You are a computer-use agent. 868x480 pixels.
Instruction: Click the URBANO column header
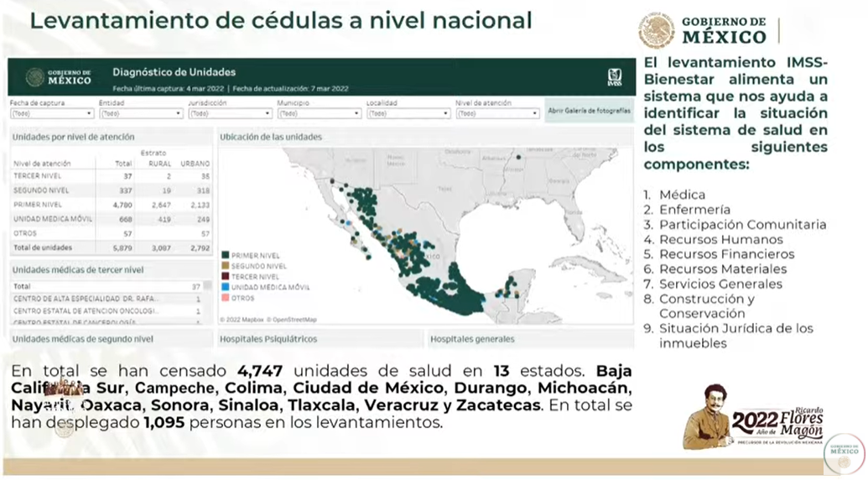tap(195, 164)
